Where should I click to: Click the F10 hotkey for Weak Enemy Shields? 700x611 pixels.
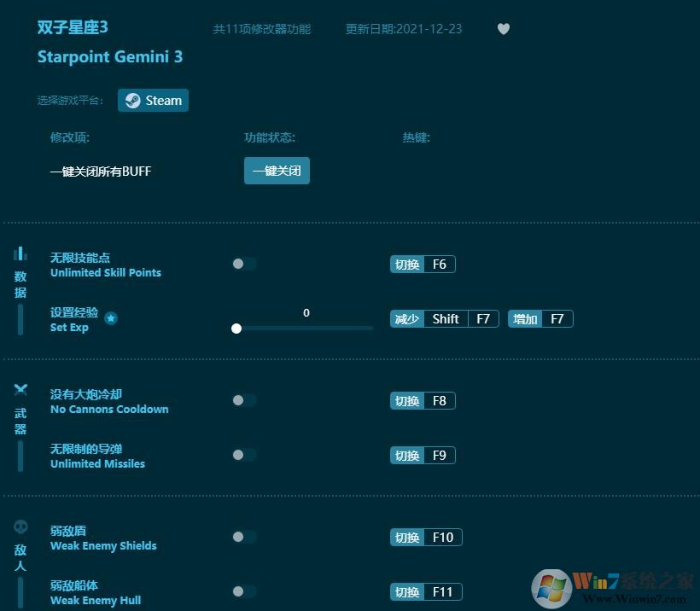pyautogui.click(x=426, y=537)
